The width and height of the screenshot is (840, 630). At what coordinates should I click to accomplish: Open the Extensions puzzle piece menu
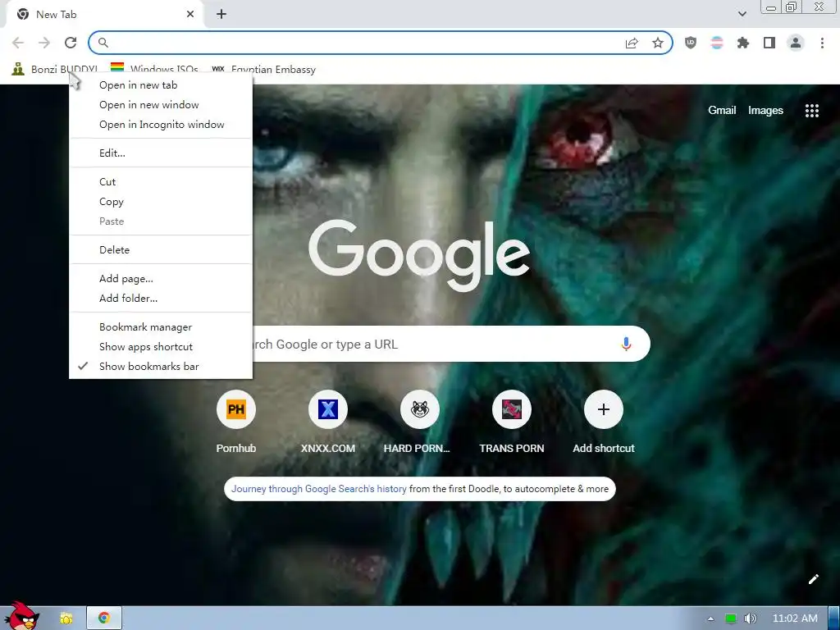pos(743,43)
